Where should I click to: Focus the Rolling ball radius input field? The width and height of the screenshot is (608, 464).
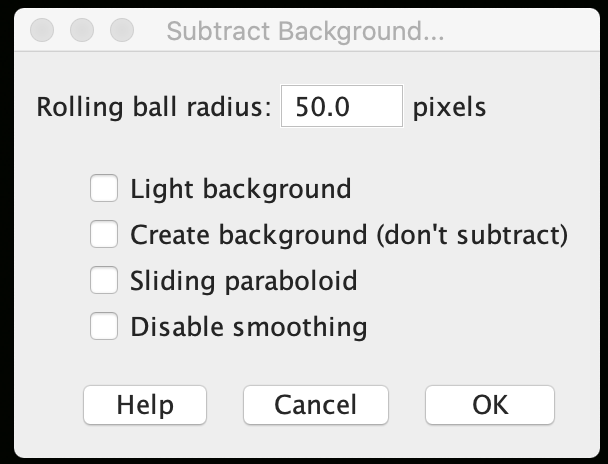click(342, 107)
